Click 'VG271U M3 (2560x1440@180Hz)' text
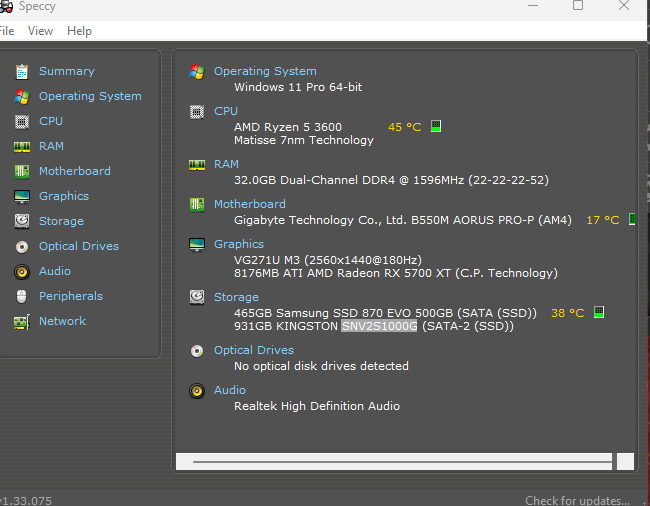 (x=328, y=260)
